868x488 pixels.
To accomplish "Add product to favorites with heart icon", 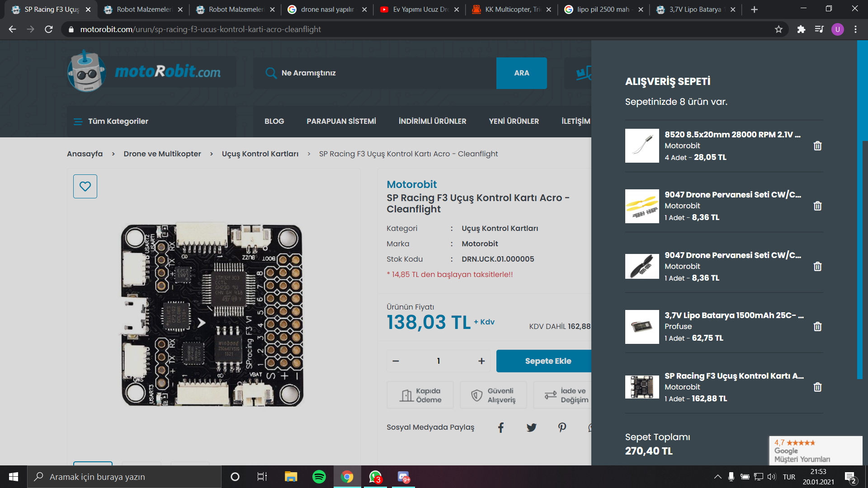I will [x=85, y=186].
